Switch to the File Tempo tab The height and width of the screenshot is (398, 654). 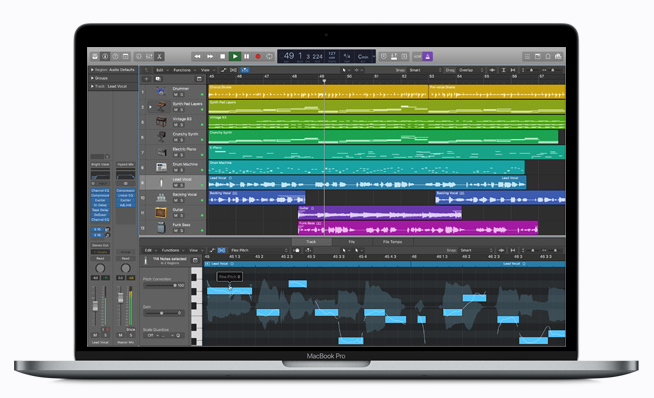392,242
